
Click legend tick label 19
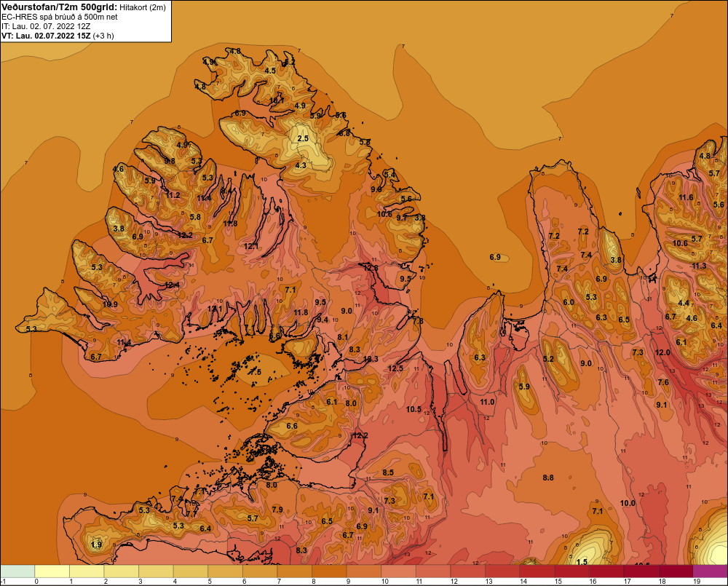[x=697, y=582]
